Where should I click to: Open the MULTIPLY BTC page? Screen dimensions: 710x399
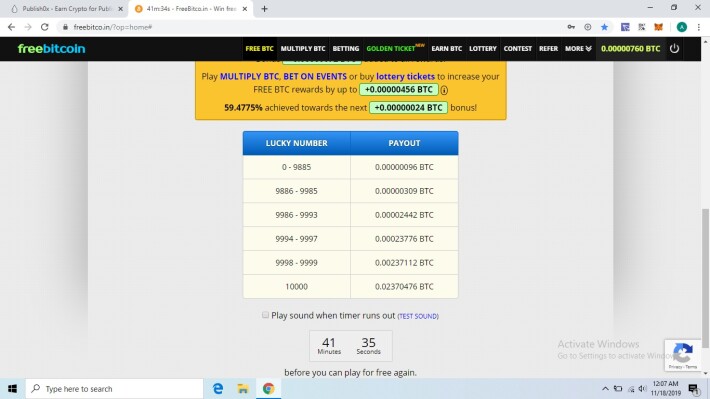(303, 48)
